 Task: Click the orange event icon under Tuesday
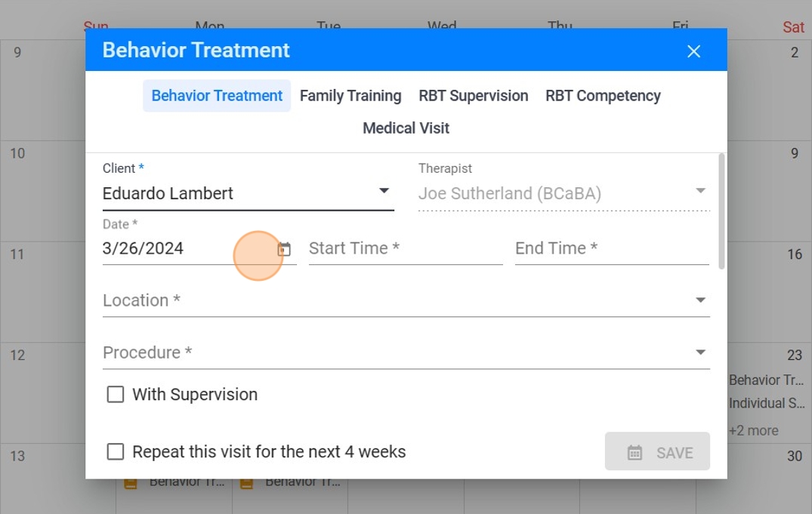click(x=247, y=483)
